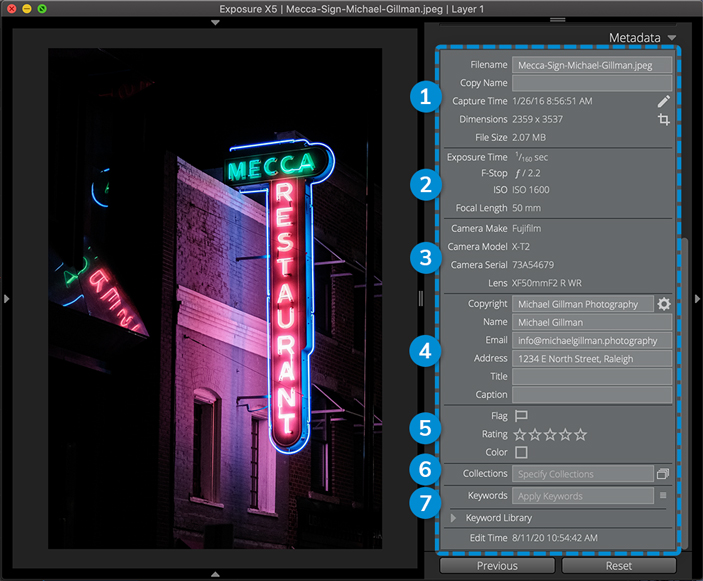Click the ISO 1600 value
Viewport: 703px width, 581px height.
click(530, 190)
